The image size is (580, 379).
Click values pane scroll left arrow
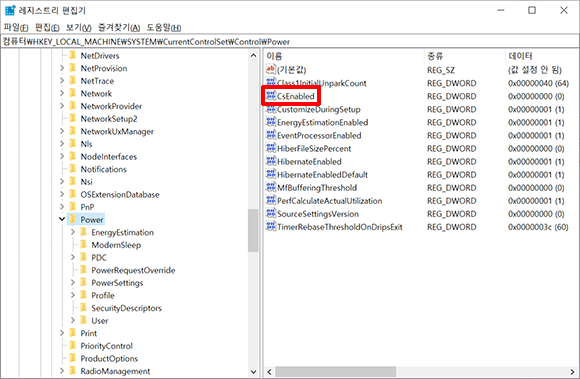click(x=269, y=372)
